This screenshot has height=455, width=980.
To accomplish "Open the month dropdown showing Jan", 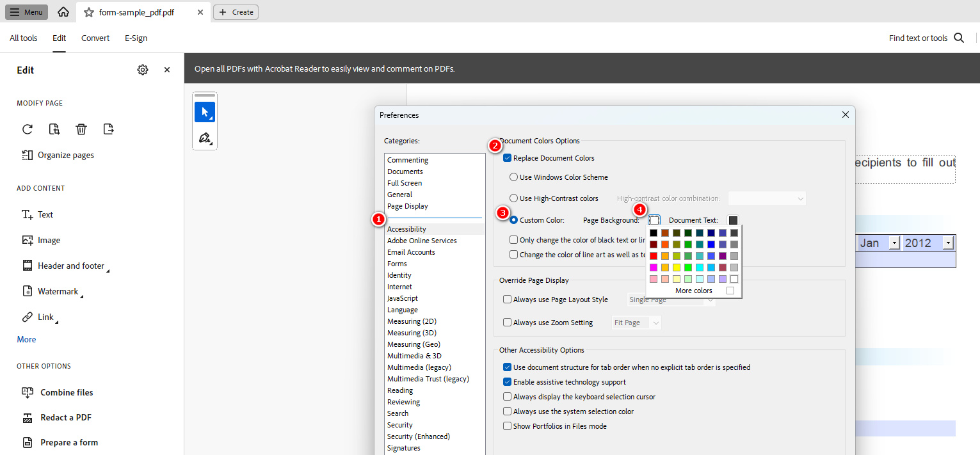I will (894, 243).
